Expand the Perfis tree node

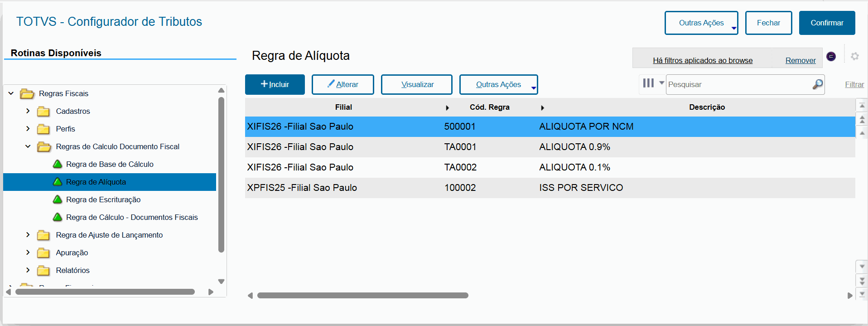click(28, 129)
